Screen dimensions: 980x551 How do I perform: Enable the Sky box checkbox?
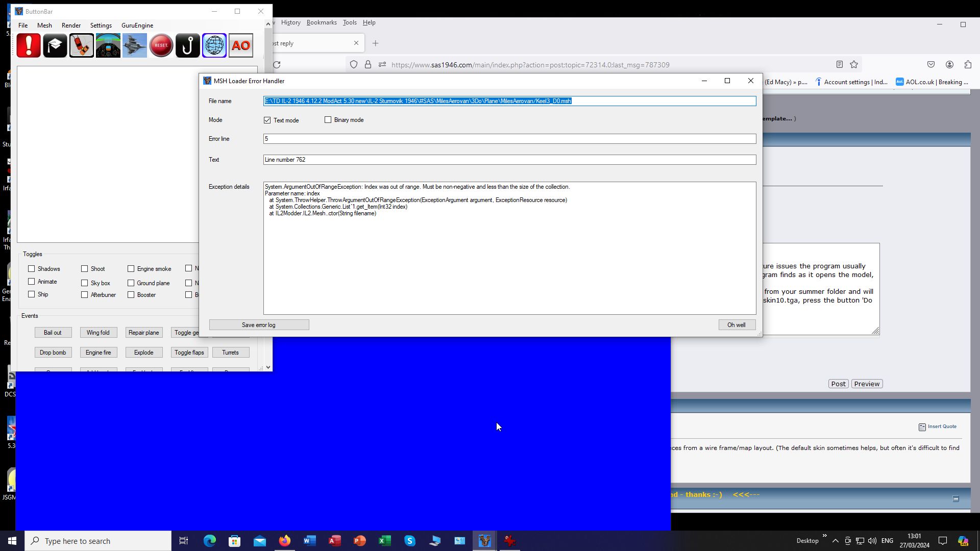coord(85,283)
